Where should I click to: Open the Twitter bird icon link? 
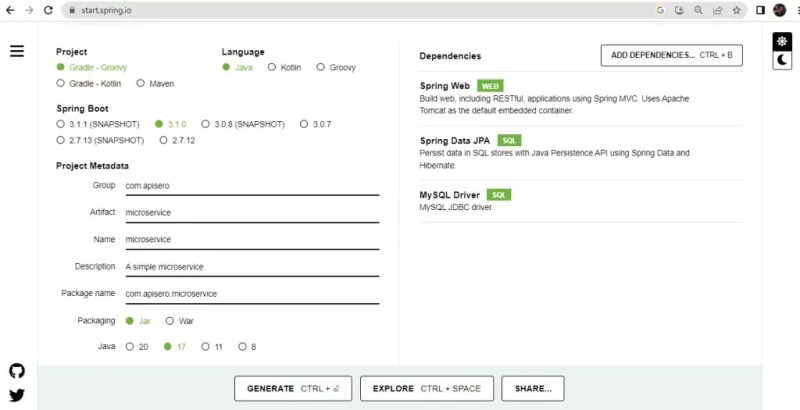(x=17, y=395)
